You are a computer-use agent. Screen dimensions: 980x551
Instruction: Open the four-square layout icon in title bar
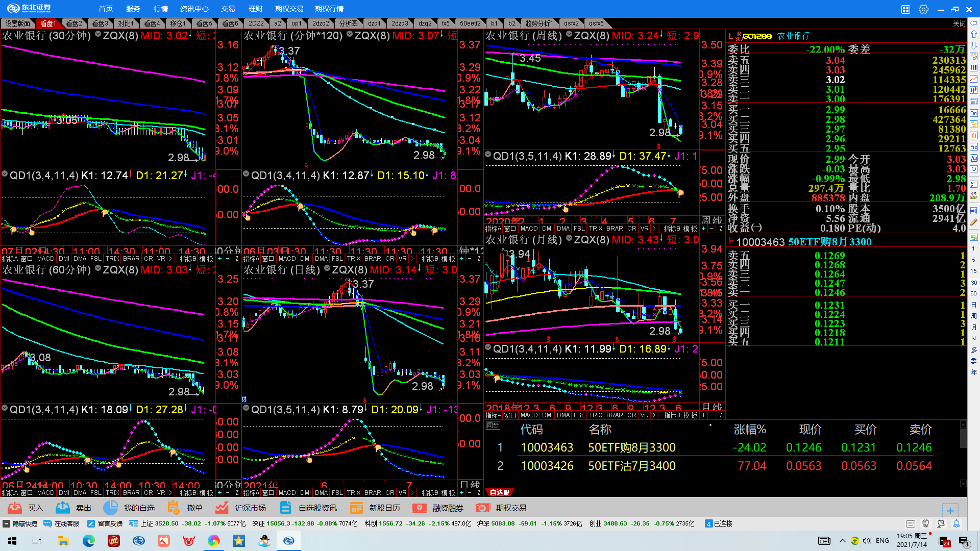coord(905,9)
